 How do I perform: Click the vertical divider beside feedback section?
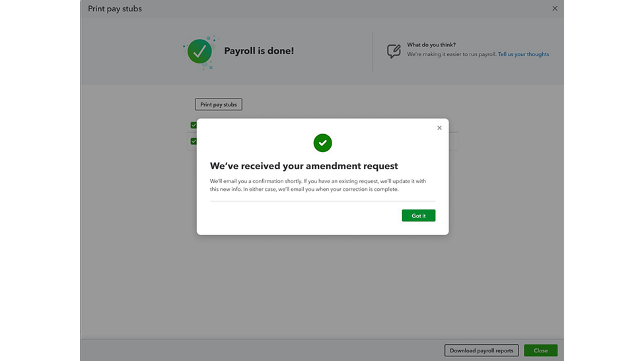(x=373, y=52)
